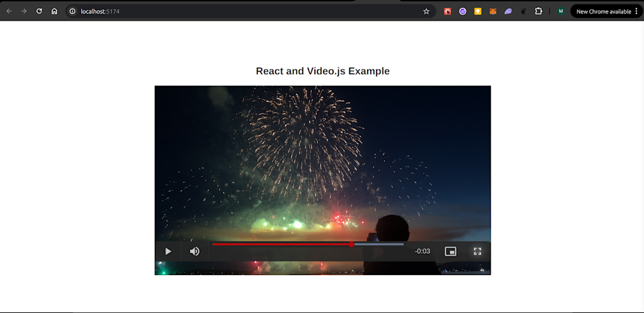
Task: Open the yellow Keep extension
Action: point(478,12)
